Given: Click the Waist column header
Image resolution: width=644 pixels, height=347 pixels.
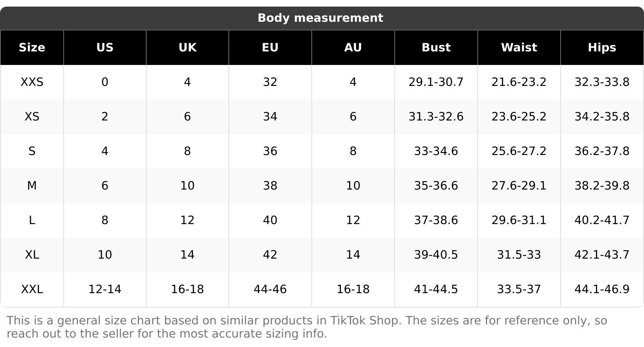Looking at the screenshot, I should tap(519, 48).
